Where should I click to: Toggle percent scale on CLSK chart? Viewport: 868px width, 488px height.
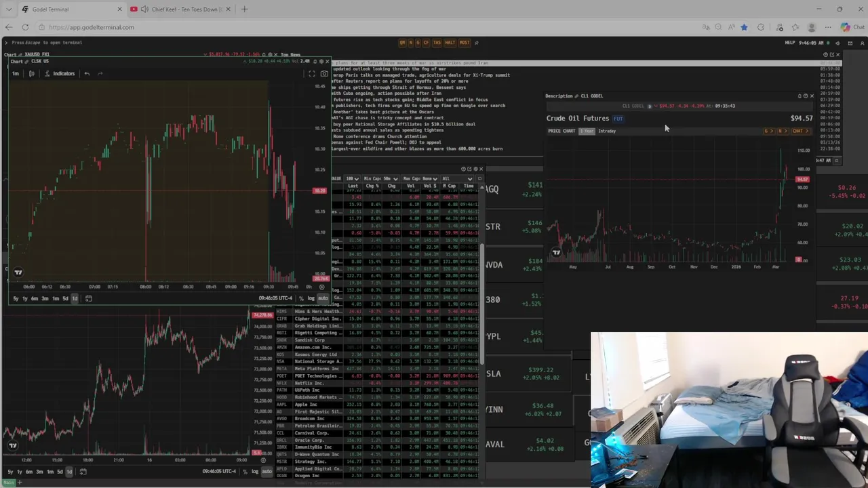pyautogui.click(x=301, y=298)
